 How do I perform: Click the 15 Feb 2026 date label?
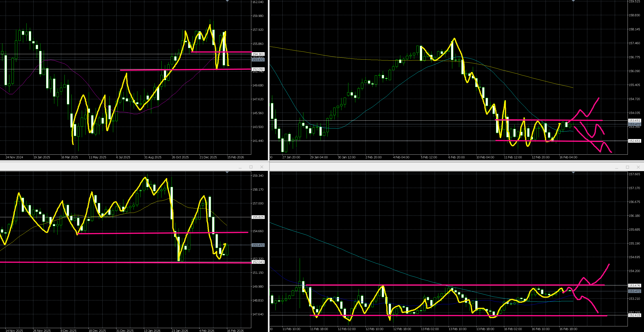tap(235, 157)
